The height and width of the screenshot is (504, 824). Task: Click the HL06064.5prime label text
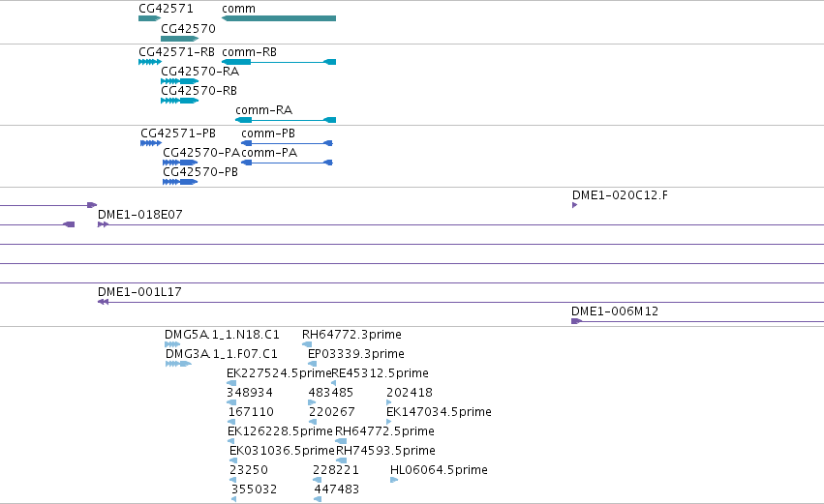click(439, 470)
